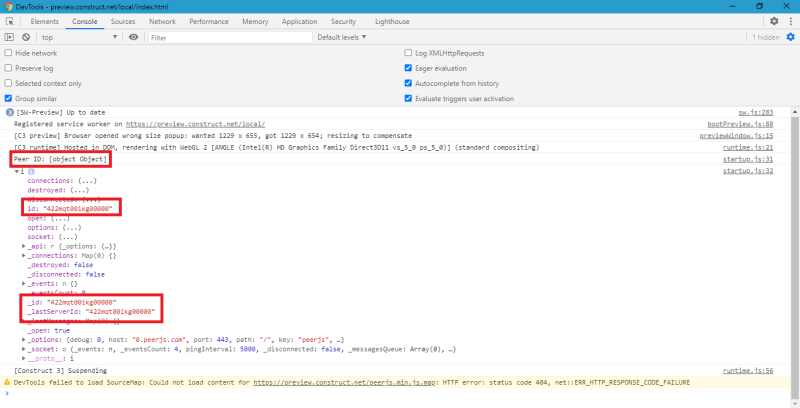
Task: Open the preview.construct.net/local/ link
Action: click(x=195, y=124)
